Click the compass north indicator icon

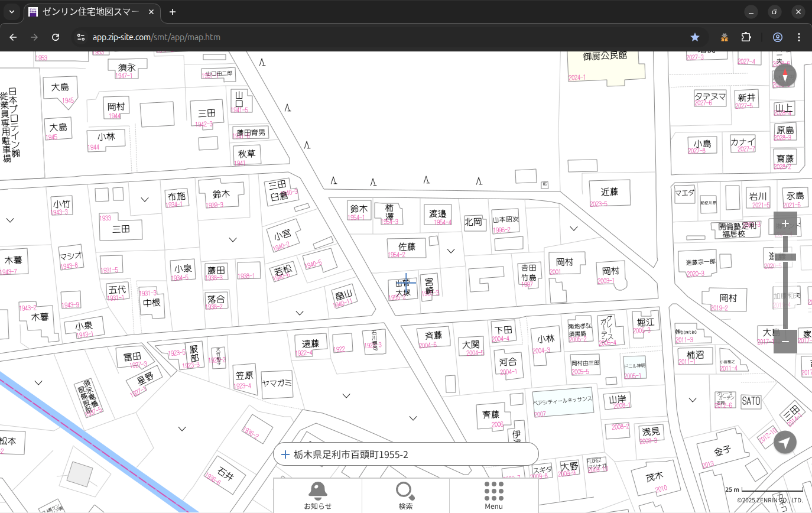pyautogui.click(x=785, y=76)
